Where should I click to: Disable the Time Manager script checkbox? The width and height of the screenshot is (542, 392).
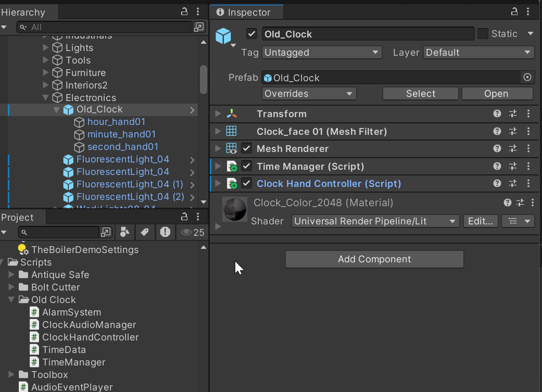coord(246,166)
